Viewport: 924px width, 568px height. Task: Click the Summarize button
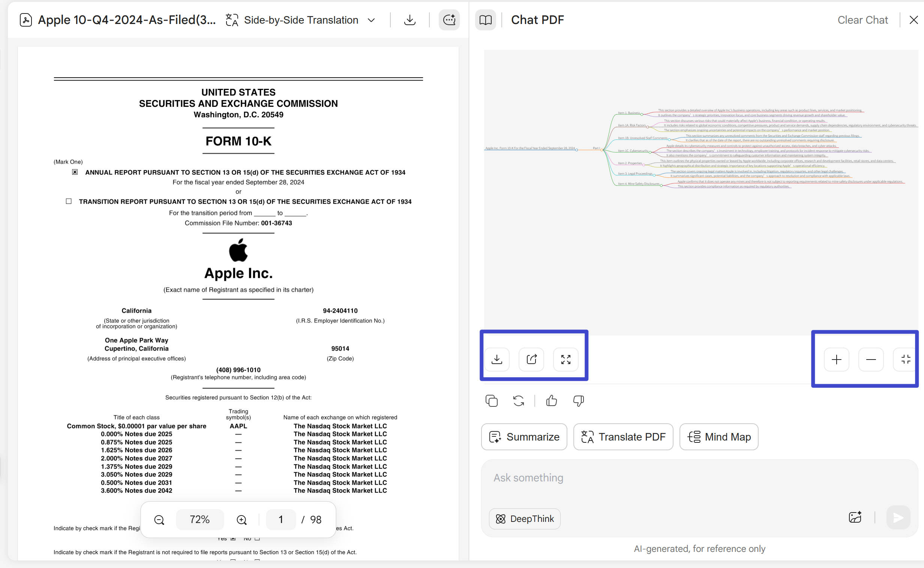(x=524, y=437)
